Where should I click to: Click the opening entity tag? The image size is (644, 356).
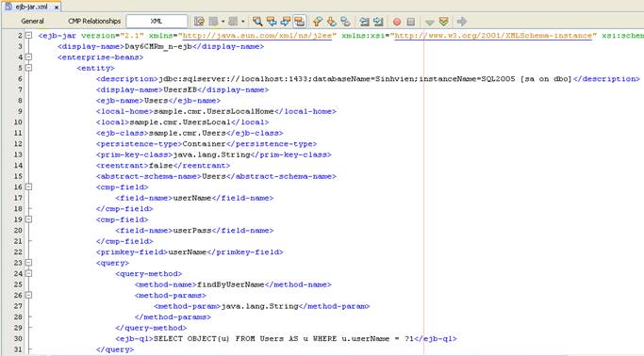(95, 68)
